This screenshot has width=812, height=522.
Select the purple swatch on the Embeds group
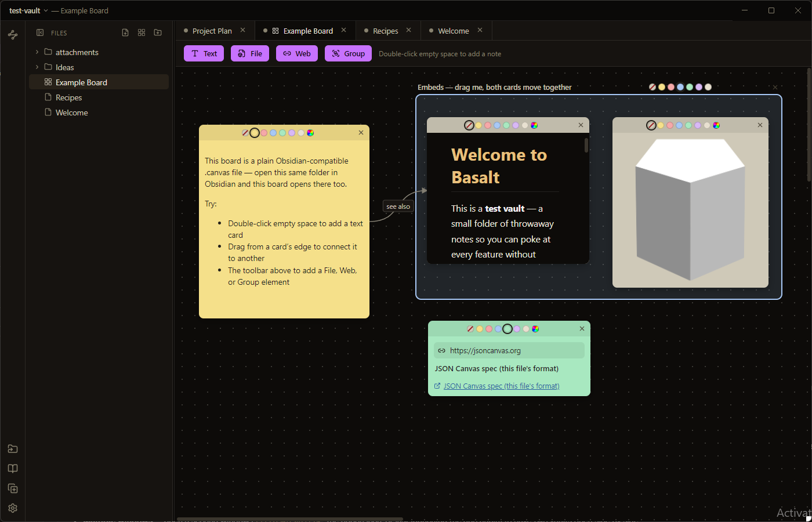pos(699,87)
